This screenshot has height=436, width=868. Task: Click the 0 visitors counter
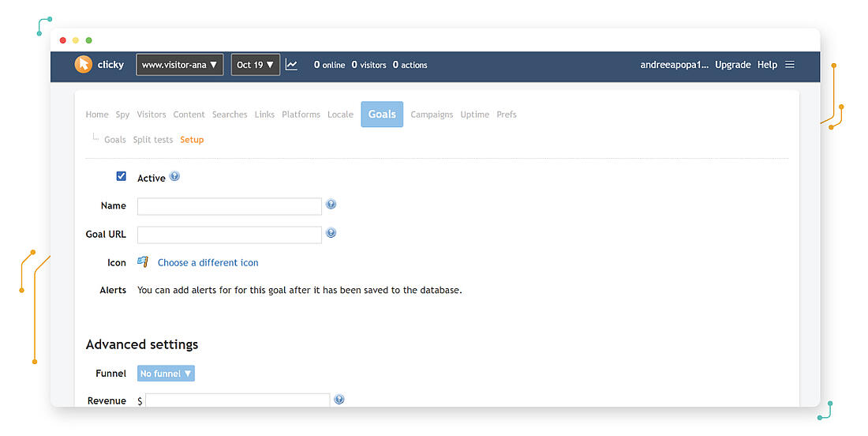(369, 65)
